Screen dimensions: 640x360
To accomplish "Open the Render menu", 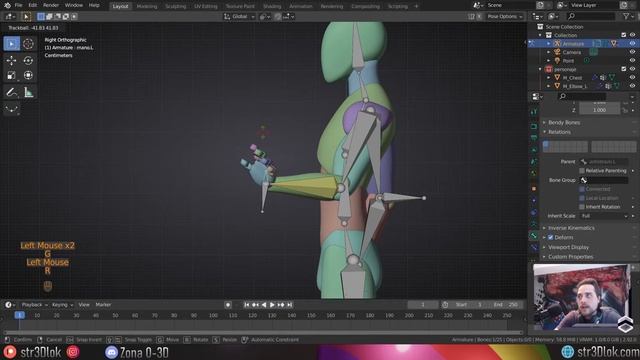I will pyautogui.click(x=51, y=5).
